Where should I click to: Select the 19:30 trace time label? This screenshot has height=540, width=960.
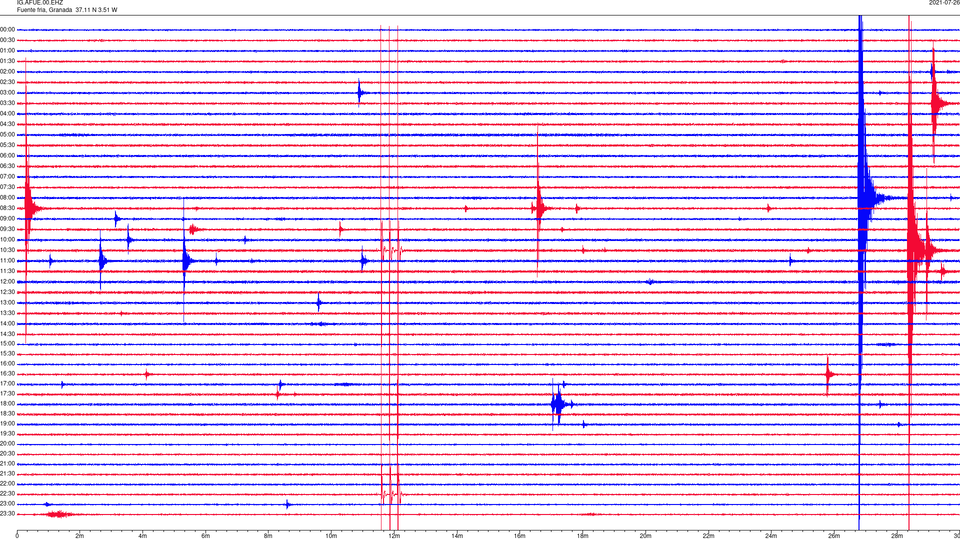pos(8,433)
